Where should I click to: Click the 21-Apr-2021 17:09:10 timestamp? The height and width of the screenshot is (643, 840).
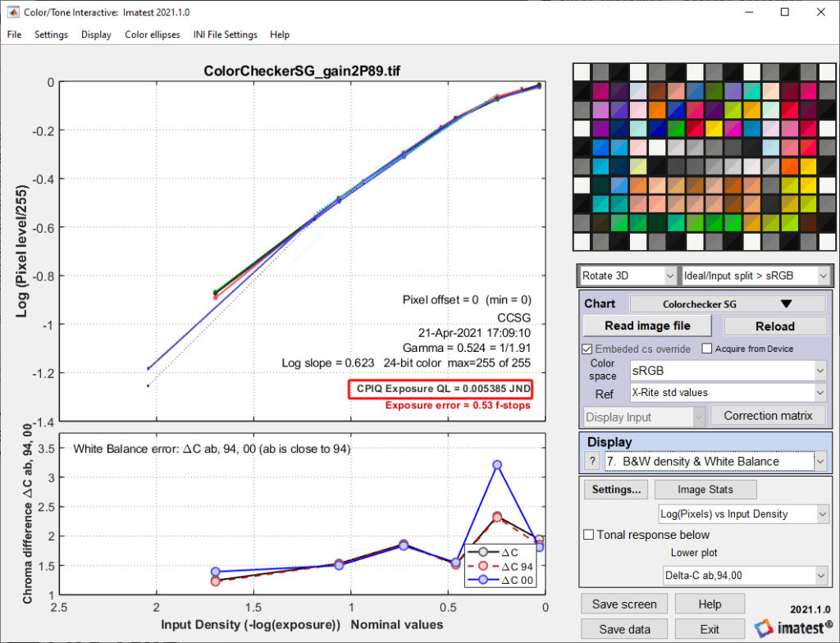tap(474, 333)
